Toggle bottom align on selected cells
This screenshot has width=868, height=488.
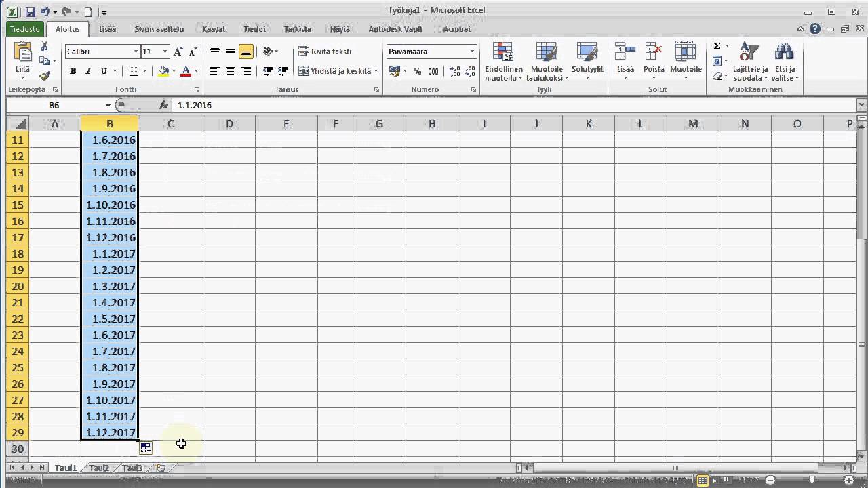[x=246, y=52]
